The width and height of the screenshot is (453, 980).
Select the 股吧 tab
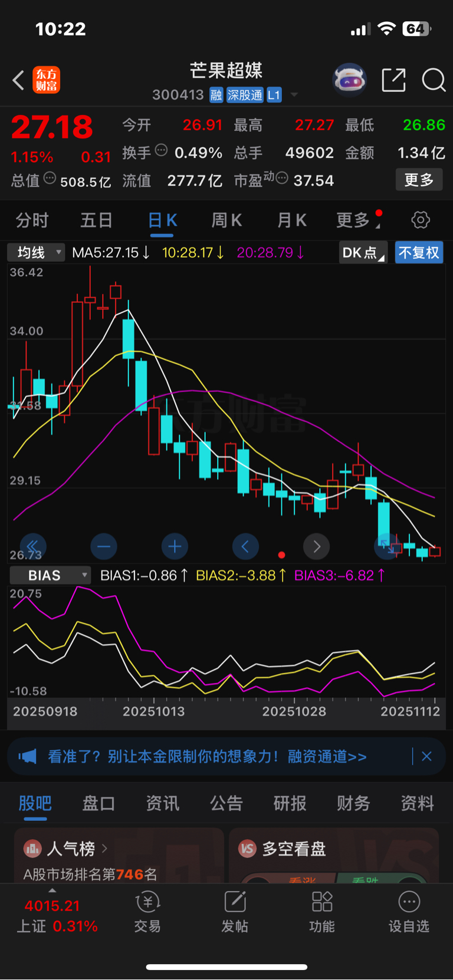pyautogui.click(x=35, y=803)
